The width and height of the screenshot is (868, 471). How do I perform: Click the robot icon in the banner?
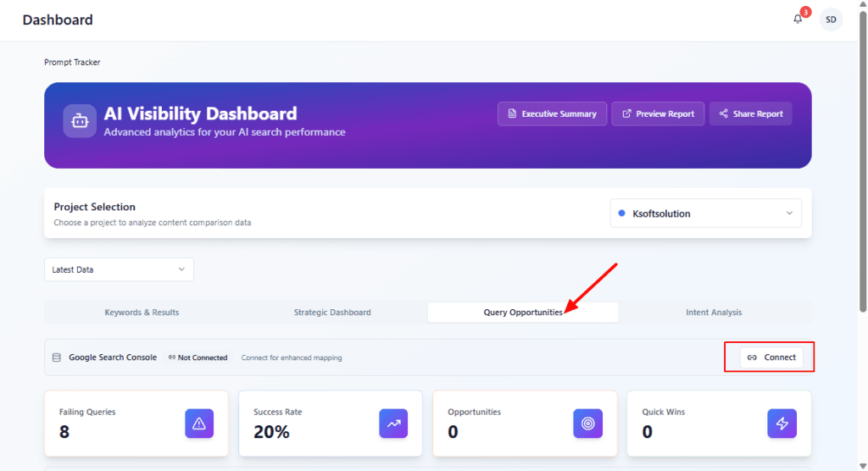[x=80, y=121]
